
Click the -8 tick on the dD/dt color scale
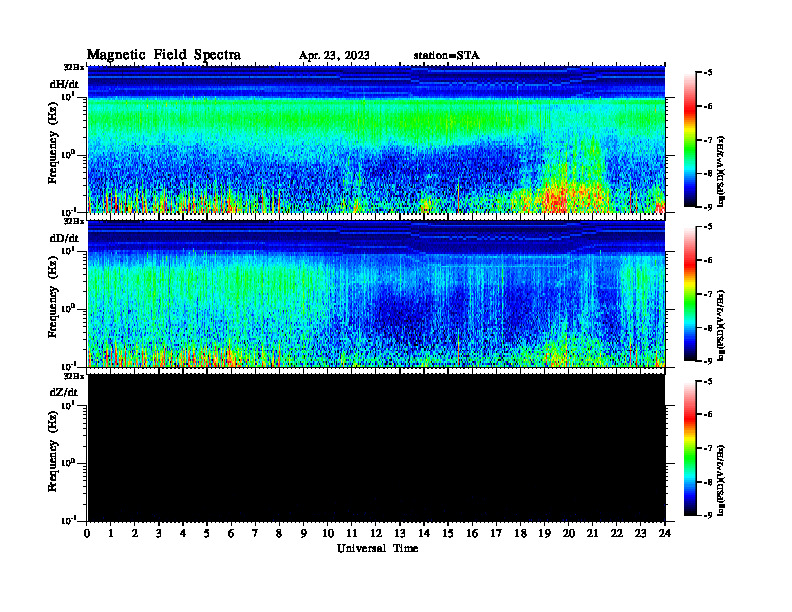(708, 328)
